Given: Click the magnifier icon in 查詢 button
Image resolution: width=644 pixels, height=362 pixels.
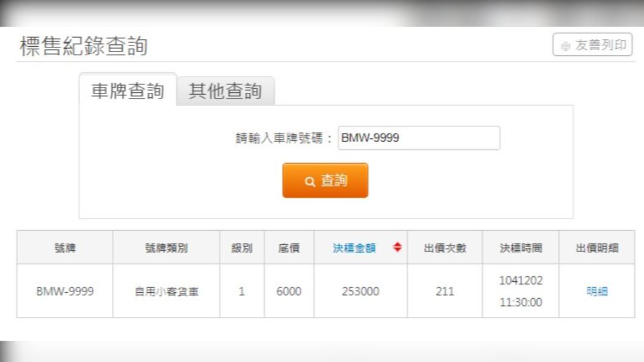Looking at the screenshot, I should (x=310, y=182).
